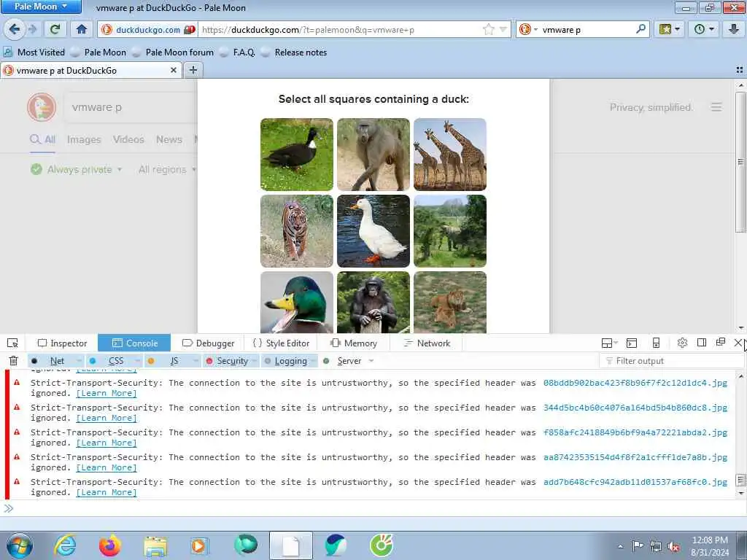747x560 pixels.
Task: Expand the Net filter dropdown arrow
Action: click(80, 361)
